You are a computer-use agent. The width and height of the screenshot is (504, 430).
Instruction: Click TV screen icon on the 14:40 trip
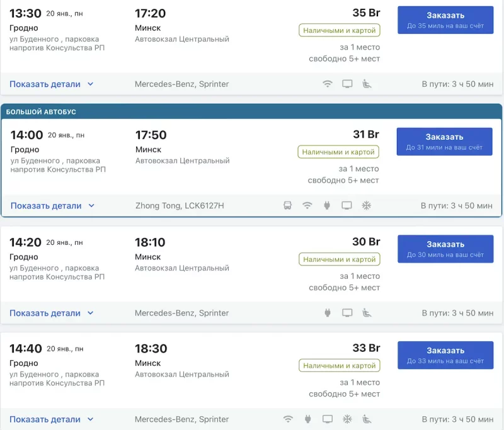point(328,419)
